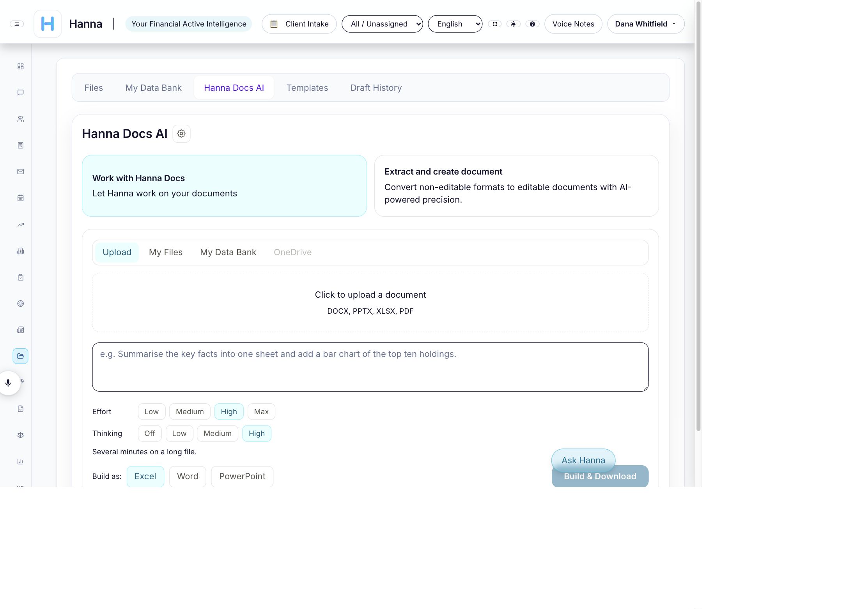Choose Excel as build format

(145, 476)
